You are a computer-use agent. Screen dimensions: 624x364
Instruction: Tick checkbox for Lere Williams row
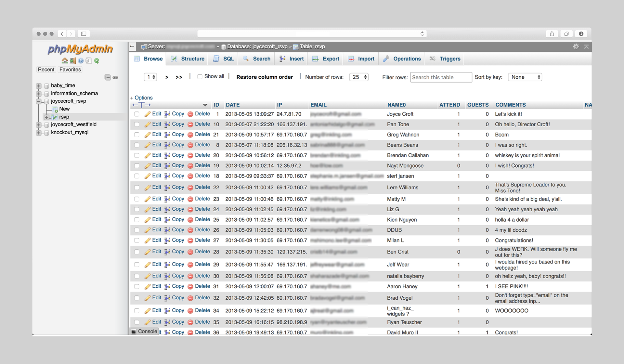coord(136,188)
